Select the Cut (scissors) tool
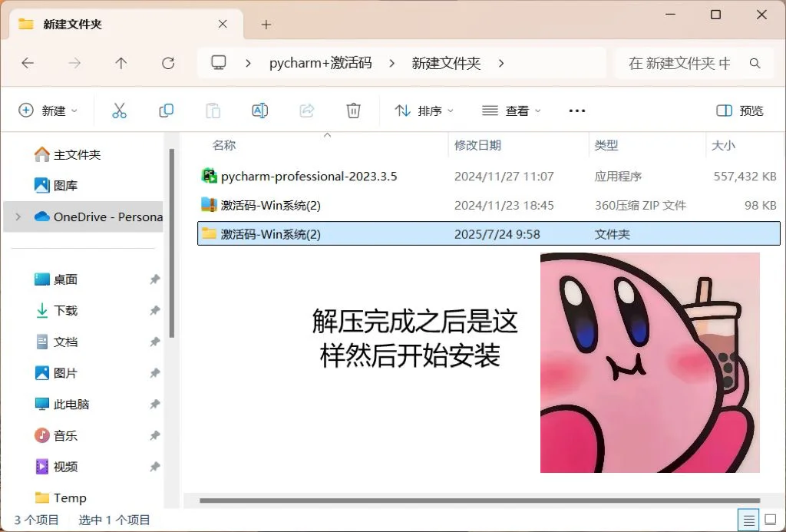The image size is (786, 532). 119,110
